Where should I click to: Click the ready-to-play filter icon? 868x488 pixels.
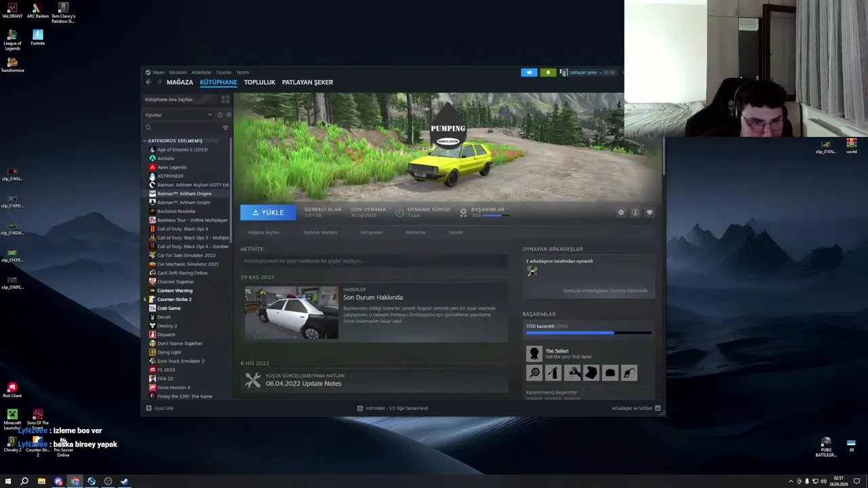coord(228,115)
